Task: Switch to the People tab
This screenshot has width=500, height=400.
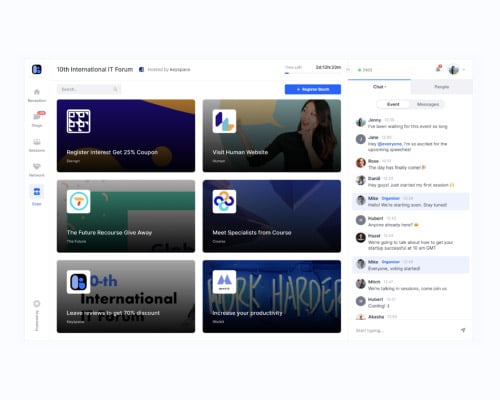Action: [442, 87]
